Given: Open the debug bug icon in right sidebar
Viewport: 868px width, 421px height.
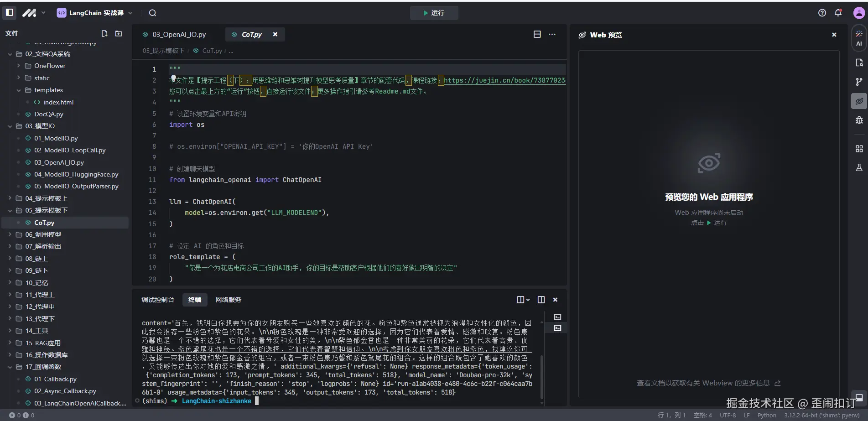Looking at the screenshot, I should (859, 120).
